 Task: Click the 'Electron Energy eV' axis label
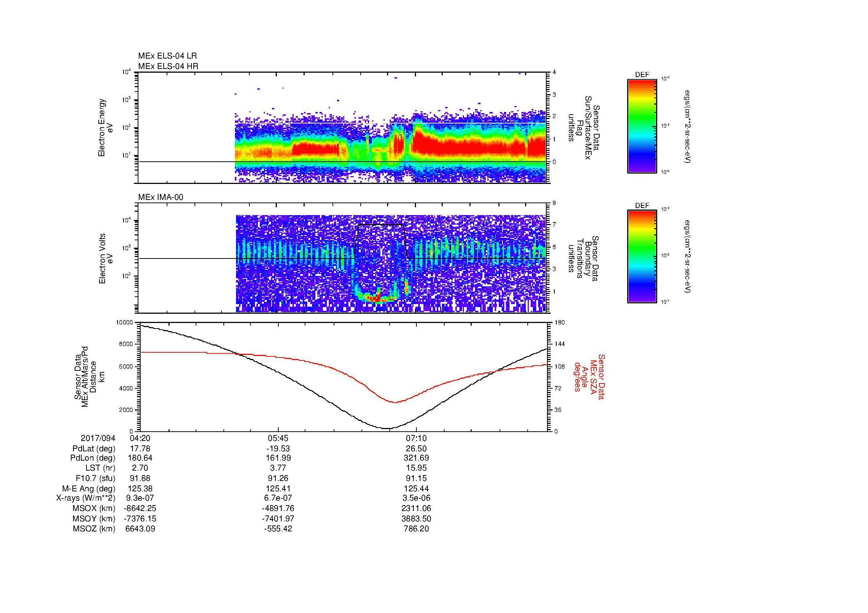tap(105, 128)
